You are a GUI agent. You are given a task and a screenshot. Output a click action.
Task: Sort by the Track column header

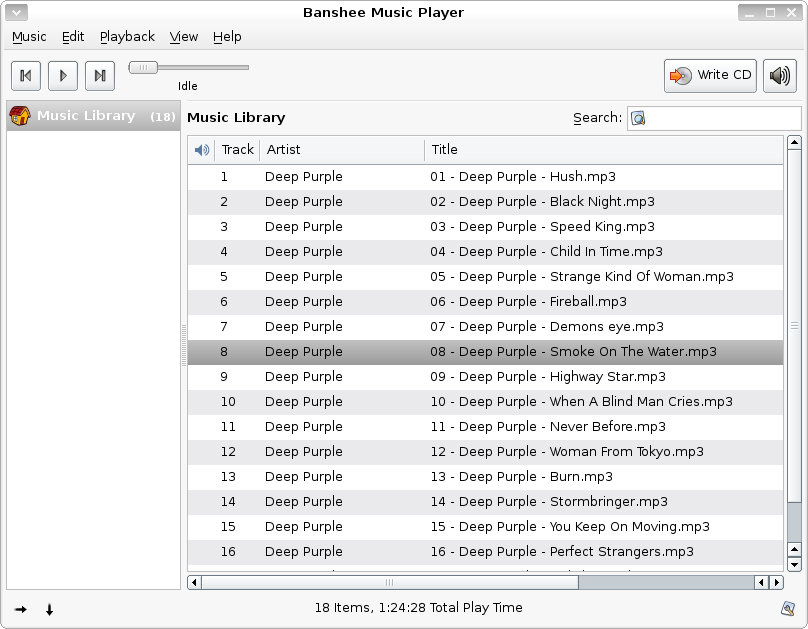click(x=237, y=150)
